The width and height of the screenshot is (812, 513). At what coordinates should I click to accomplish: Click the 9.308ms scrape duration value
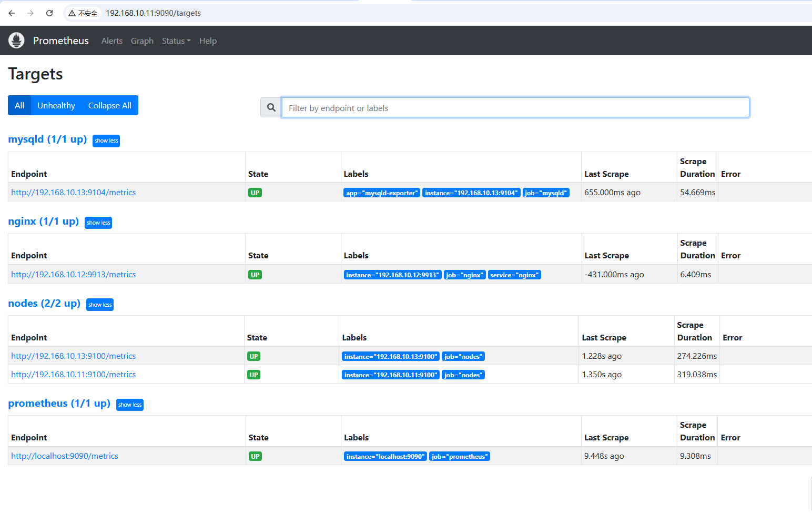pos(695,456)
